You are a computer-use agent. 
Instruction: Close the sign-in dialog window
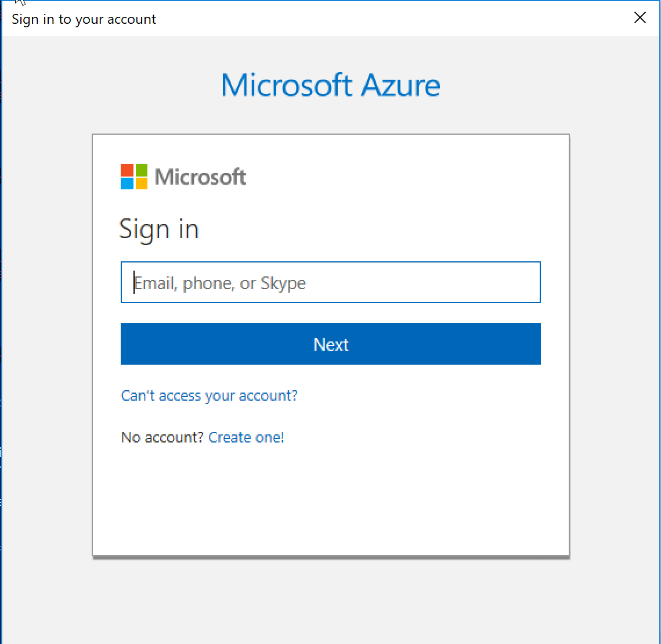click(640, 18)
